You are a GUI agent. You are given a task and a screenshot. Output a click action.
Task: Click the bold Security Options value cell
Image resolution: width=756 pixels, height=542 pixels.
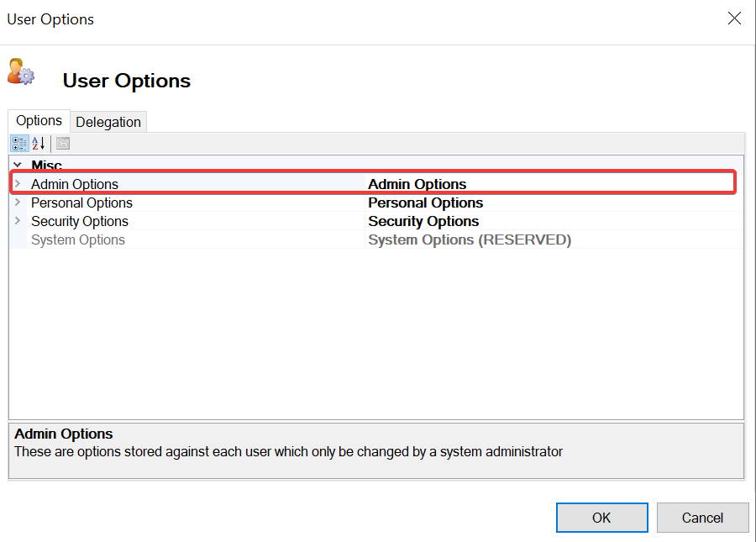pyautogui.click(x=423, y=221)
